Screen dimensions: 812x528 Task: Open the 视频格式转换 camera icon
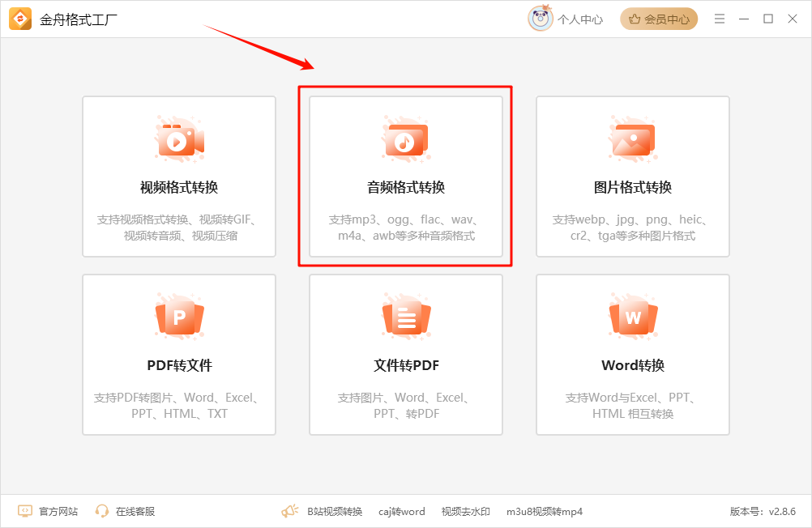point(179,140)
